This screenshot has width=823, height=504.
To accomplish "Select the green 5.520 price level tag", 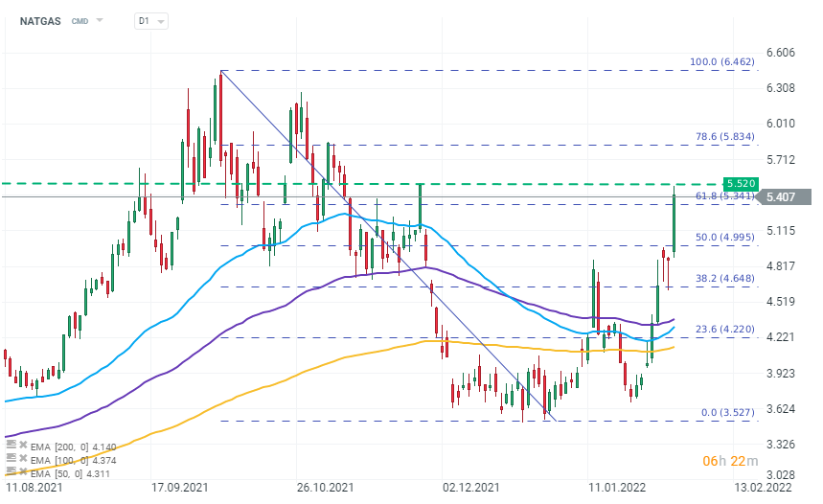I will (x=741, y=183).
